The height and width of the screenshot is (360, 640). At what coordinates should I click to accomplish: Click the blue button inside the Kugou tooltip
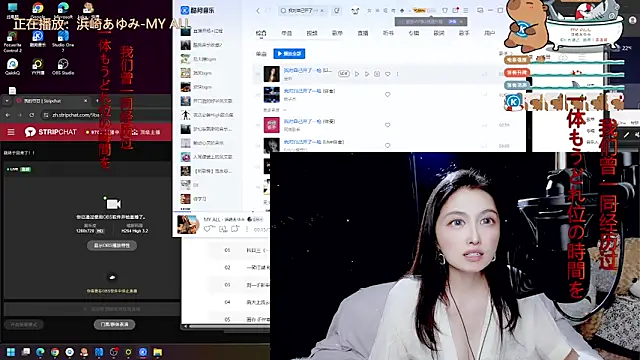pos(452,21)
